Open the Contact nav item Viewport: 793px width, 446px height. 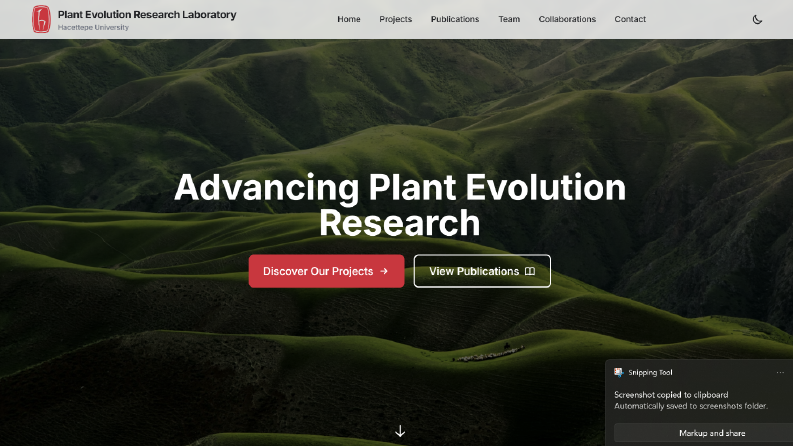point(630,19)
